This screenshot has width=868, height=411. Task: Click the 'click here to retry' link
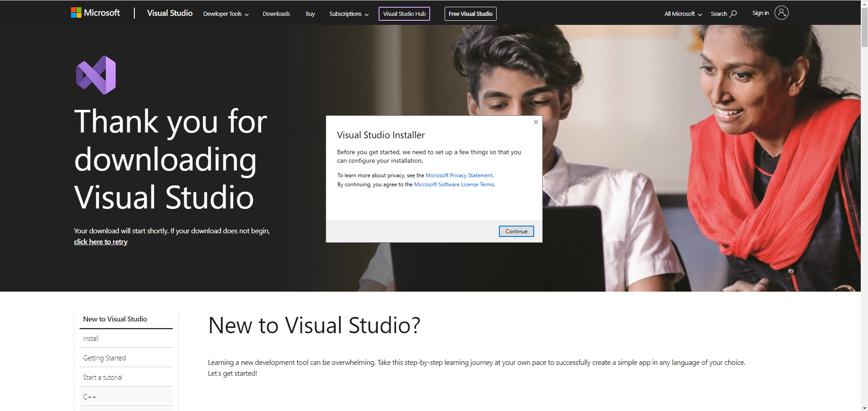(x=101, y=242)
